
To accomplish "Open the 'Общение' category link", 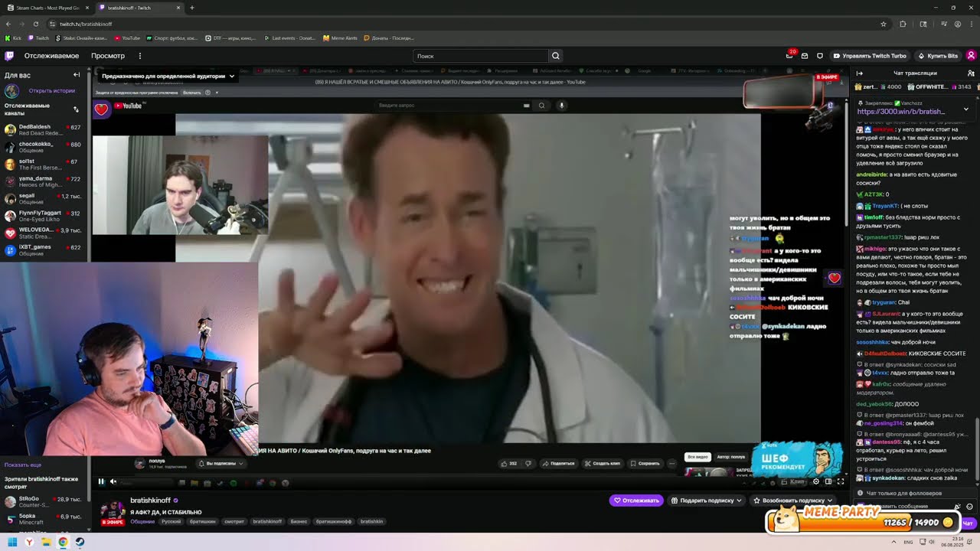I will pyautogui.click(x=142, y=521).
